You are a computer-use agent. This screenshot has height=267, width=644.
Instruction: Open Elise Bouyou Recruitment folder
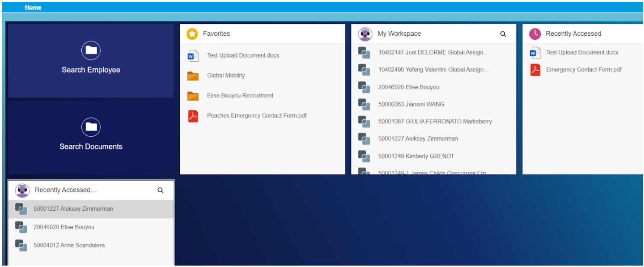[x=240, y=95]
